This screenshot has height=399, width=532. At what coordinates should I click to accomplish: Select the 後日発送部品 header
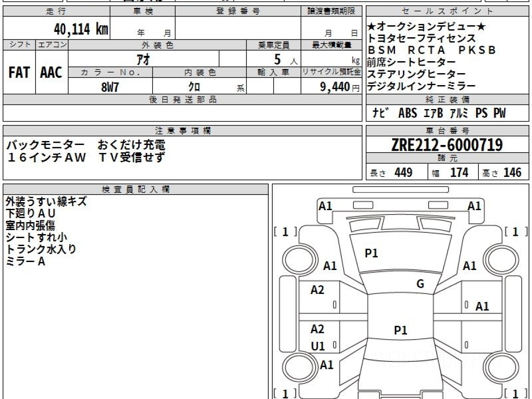click(182, 100)
